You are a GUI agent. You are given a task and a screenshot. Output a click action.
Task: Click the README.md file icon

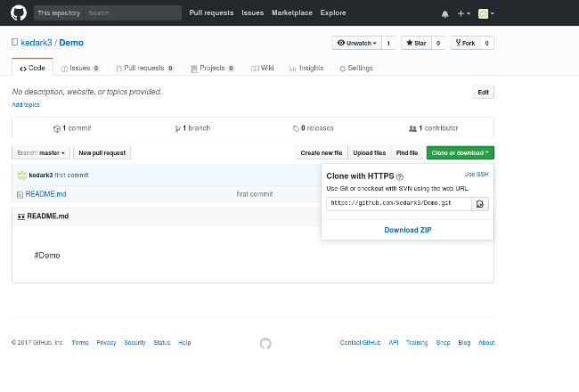20,193
